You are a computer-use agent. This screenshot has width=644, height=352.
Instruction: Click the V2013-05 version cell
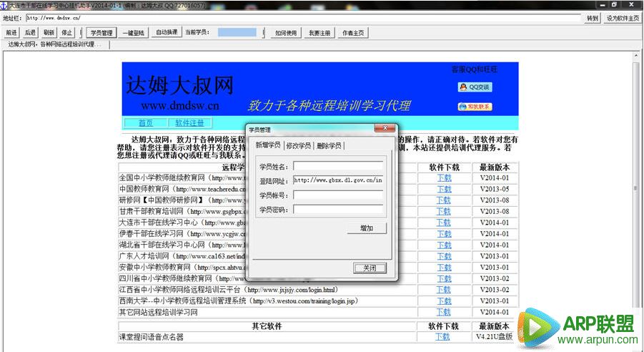click(495, 189)
